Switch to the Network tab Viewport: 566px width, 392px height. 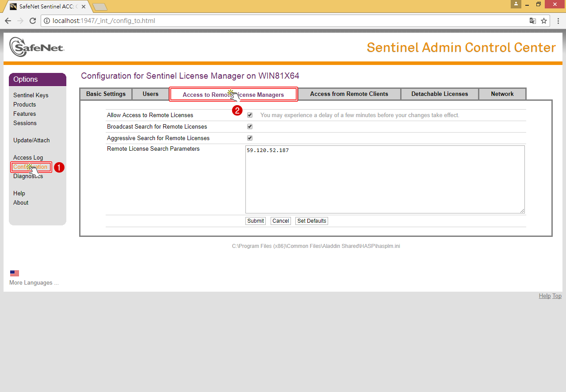click(x=502, y=94)
